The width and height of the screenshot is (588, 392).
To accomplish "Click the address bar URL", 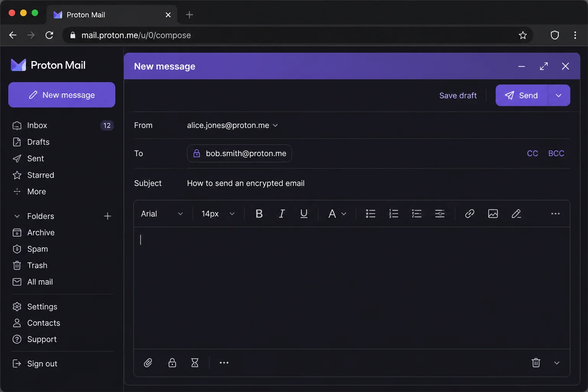I will (x=136, y=35).
